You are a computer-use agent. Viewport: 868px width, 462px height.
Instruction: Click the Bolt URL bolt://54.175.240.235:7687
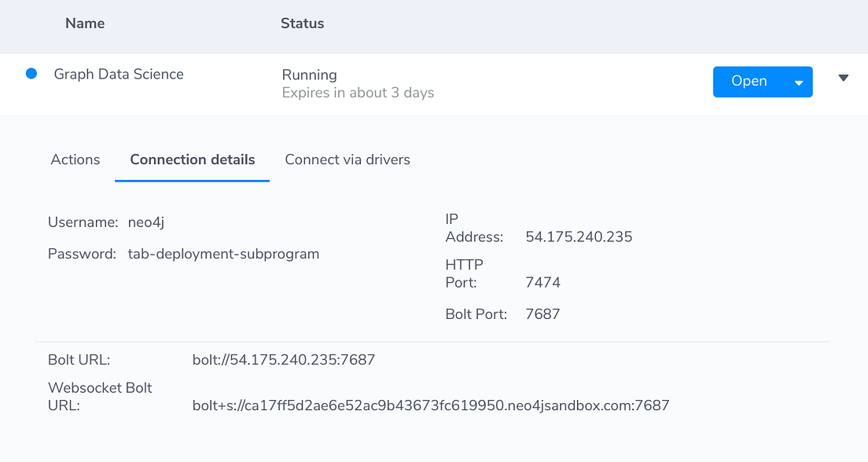click(283, 360)
